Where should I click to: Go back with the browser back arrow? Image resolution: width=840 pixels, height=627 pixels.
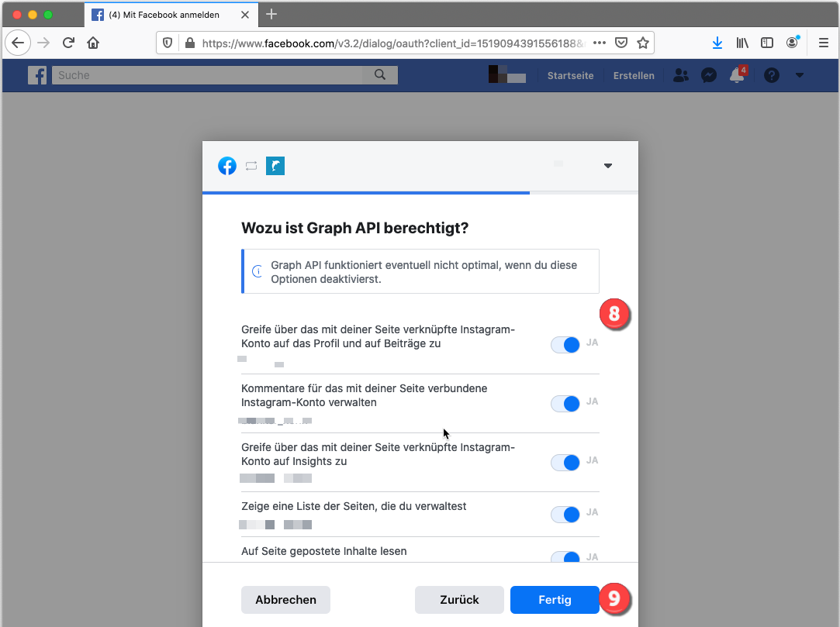click(18, 43)
